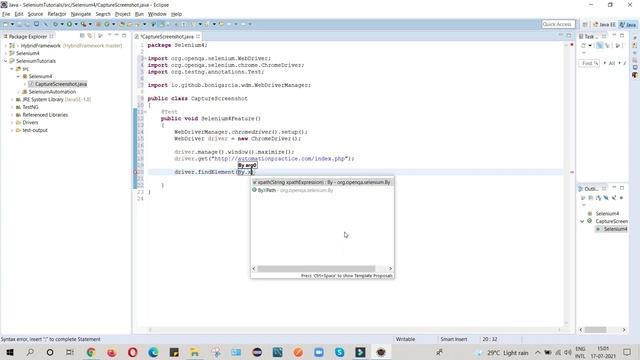640x360 pixels.
Task: Open the Source menu
Action: [35, 14]
